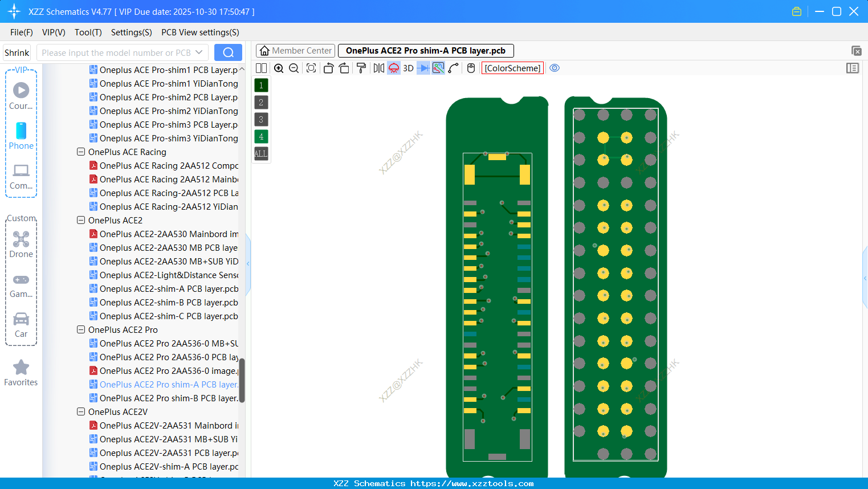Toggle the red lamp highlight mode
The height and width of the screenshot is (489, 868).
click(x=393, y=68)
